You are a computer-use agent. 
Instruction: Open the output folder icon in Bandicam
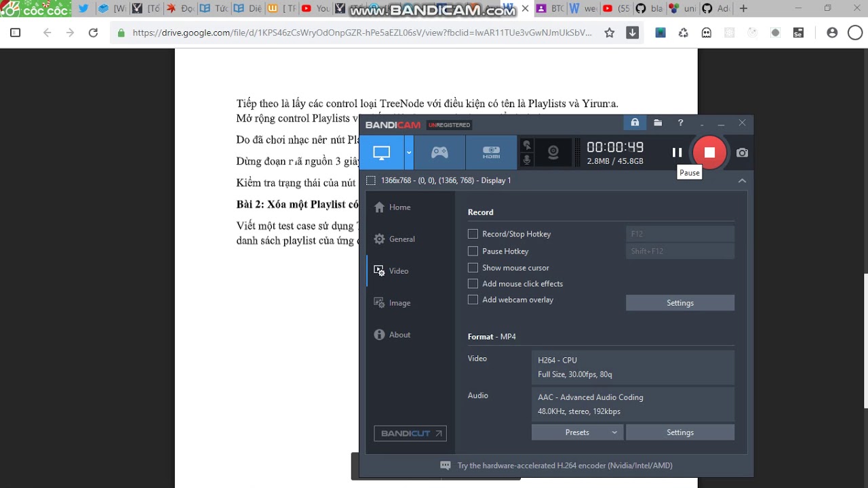click(x=658, y=123)
